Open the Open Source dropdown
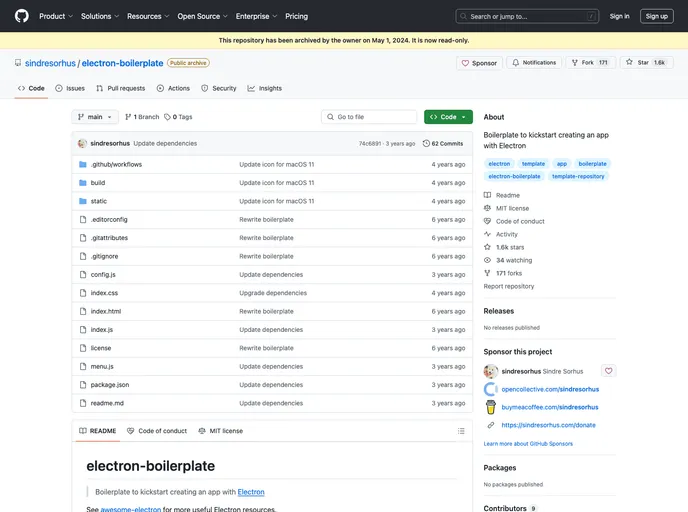Image resolution: width=688 pixels, height=512 pixels. click(x=202, y=16)
